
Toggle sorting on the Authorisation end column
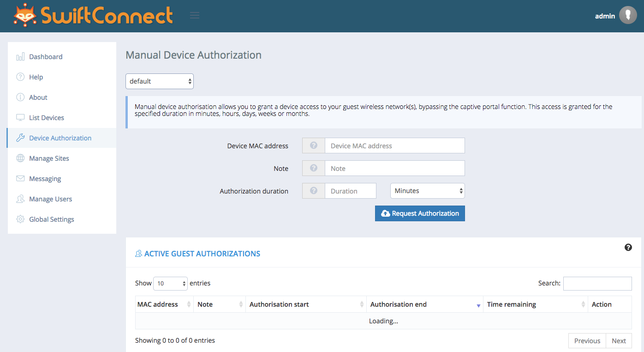tap(398, 304)
